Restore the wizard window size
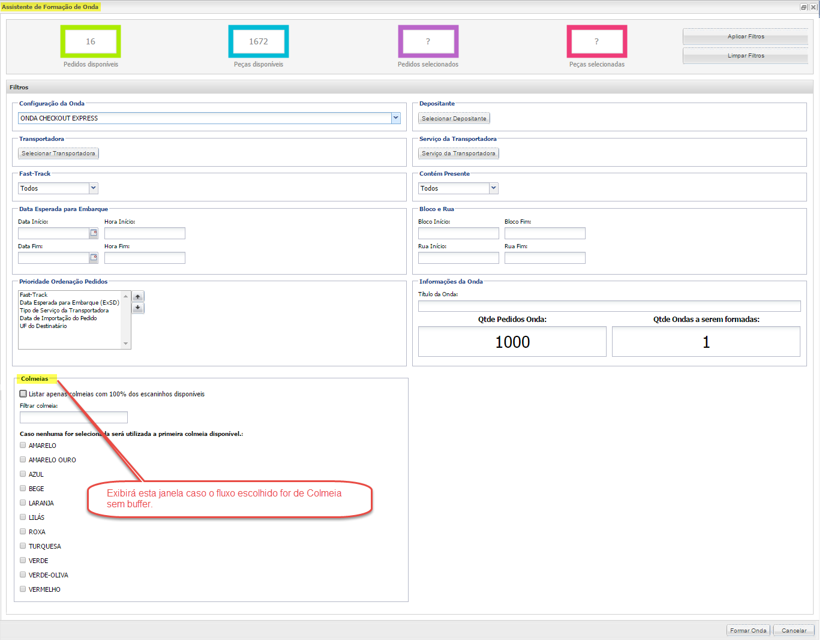The height and width of the screenshot is (644, 822). coord(804,7)
